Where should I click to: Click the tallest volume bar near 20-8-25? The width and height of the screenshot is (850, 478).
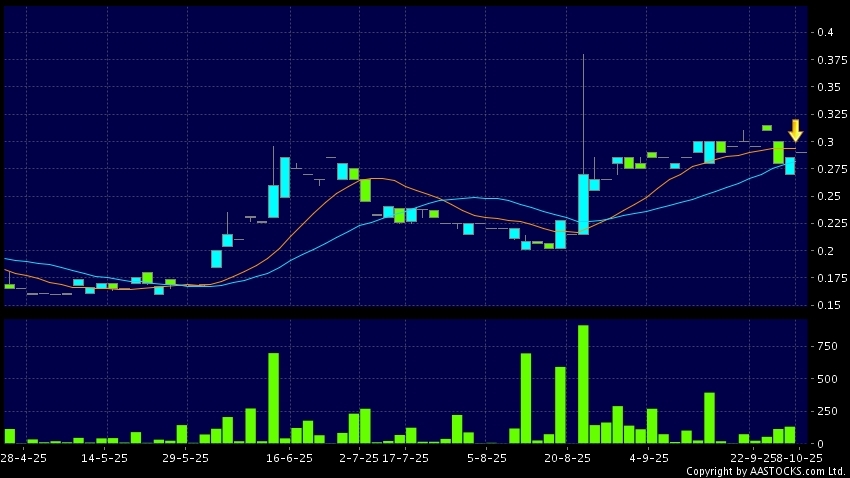point(583,384)
